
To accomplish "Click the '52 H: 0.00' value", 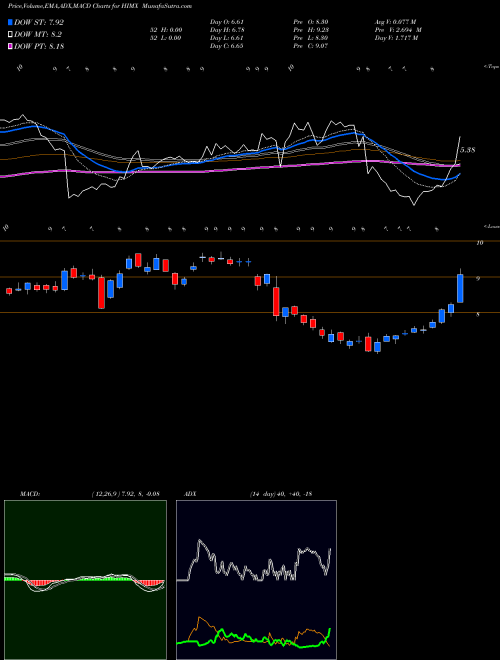I will click(165, 30).
